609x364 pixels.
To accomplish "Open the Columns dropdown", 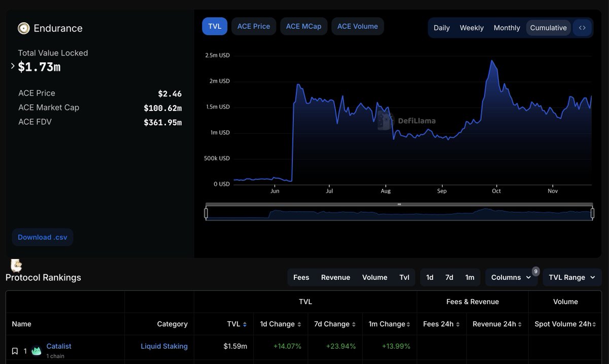I will tap(512, 277).
